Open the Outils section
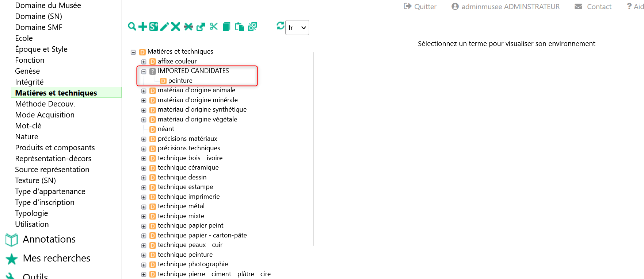The height and width of the screenshot is (279, 644). [x=35, y=276]
